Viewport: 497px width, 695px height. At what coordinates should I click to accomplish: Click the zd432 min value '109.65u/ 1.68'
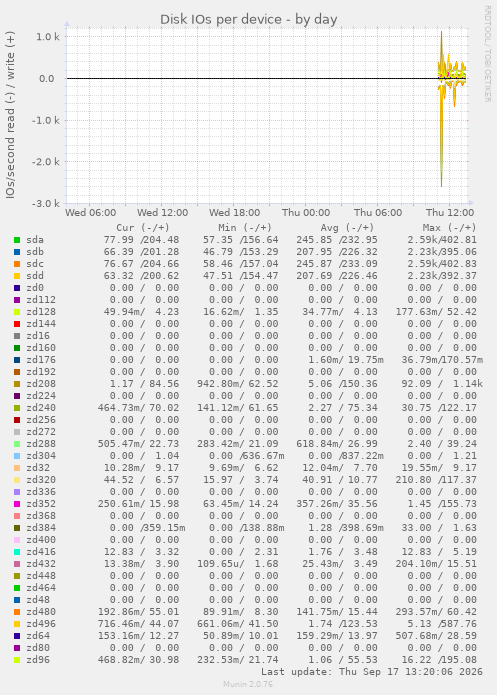pos(238,564)
